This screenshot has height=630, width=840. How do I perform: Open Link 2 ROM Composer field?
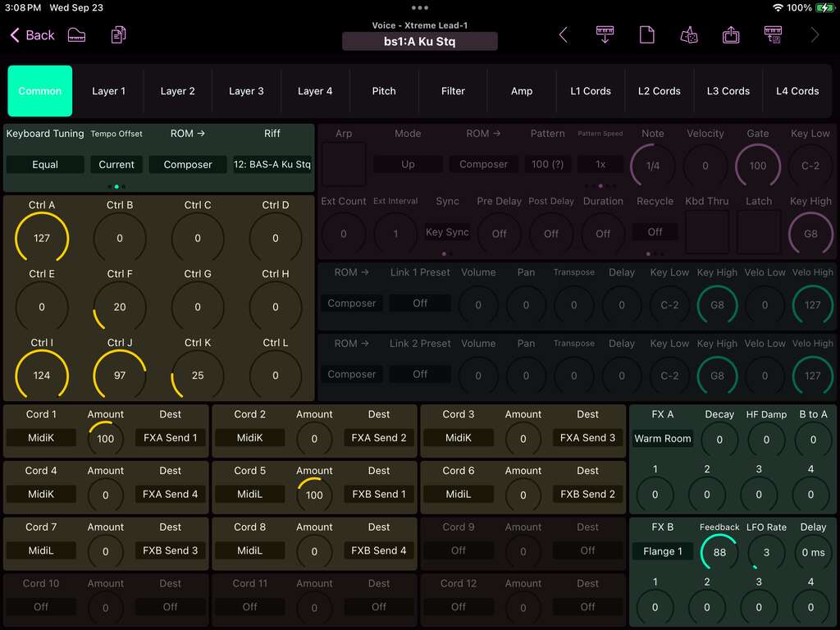(x=351, y=374)
